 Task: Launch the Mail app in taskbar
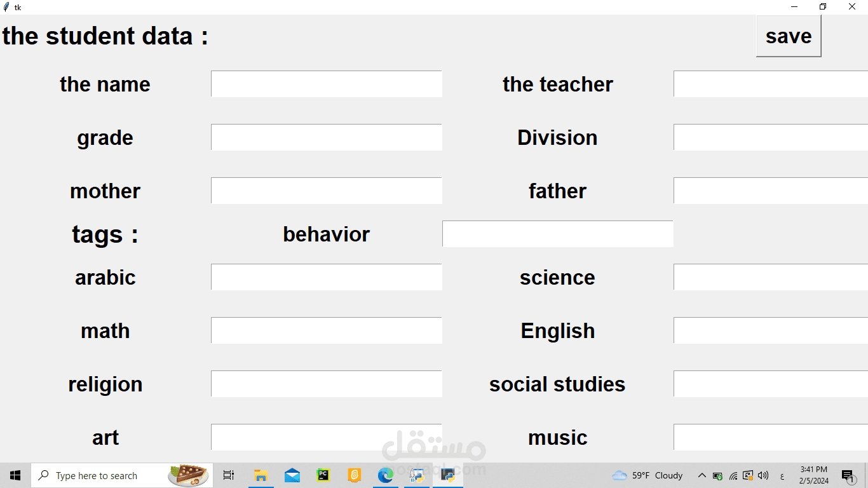[x=292, y=475]
